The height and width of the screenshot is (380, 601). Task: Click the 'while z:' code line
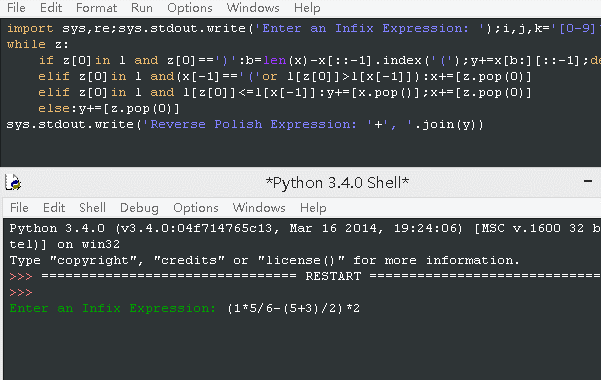pyautogui.click(x=38, y=44)
